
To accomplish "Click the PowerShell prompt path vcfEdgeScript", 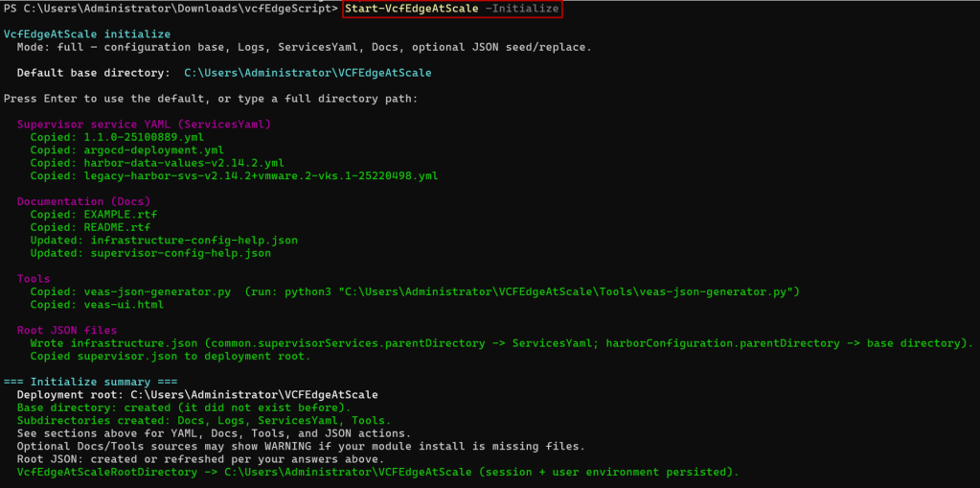I will coord(170,9).
